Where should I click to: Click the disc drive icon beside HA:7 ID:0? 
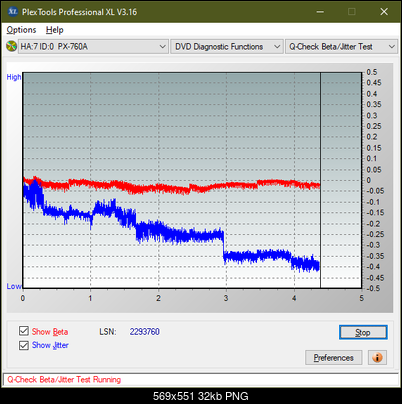pos(12,46)
